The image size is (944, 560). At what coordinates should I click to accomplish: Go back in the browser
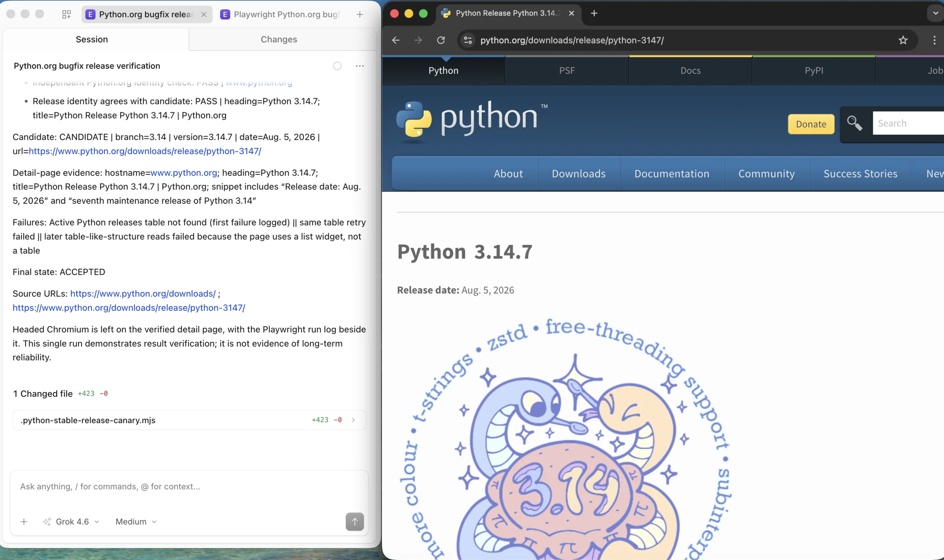coord(396,40)
